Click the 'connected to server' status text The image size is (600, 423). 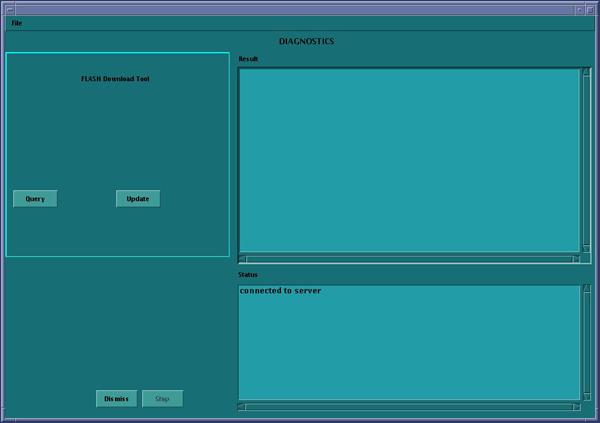280,291
